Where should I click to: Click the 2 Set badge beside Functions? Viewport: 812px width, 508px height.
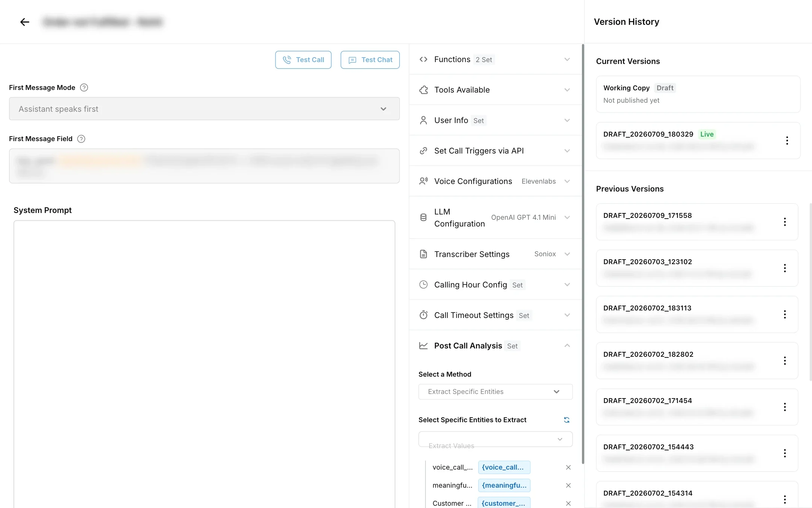click(x=484, y=60)
